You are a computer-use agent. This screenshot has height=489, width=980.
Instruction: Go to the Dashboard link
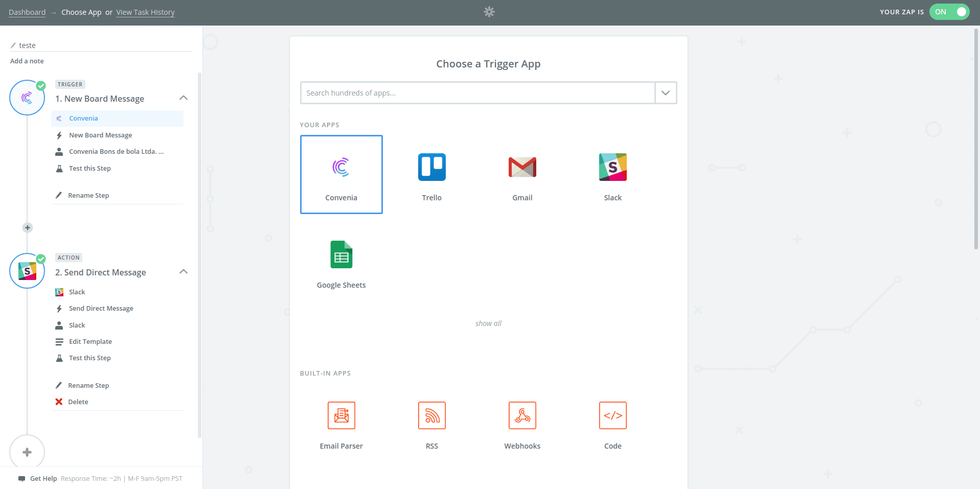click(x=27, y=12)
